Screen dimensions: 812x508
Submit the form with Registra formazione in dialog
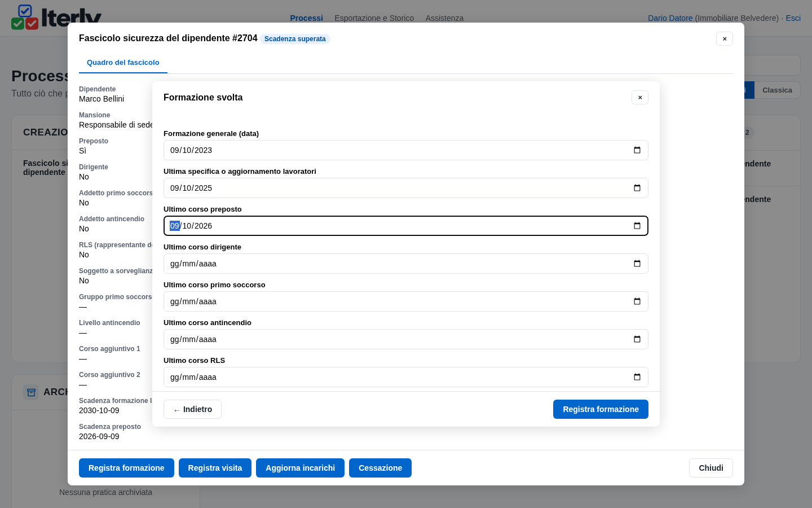(601, 409)
